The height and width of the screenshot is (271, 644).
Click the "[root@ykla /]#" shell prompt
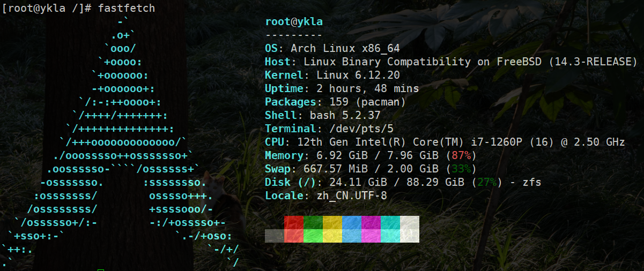coord(47,8)
